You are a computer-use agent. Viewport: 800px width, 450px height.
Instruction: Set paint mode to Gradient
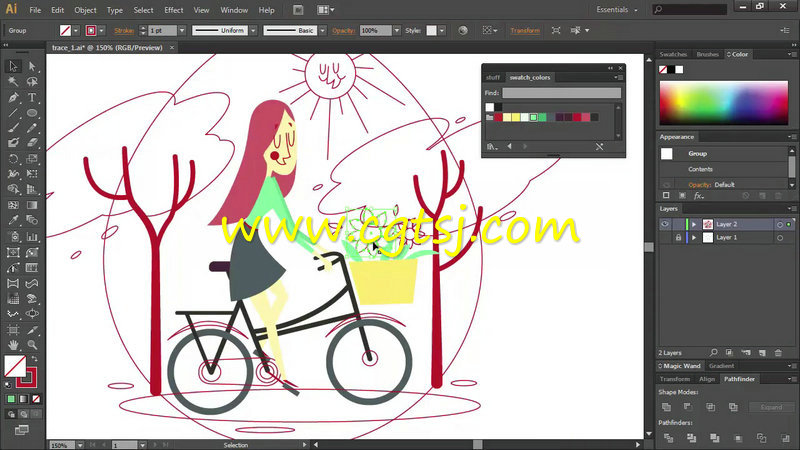tap(23, 399)
